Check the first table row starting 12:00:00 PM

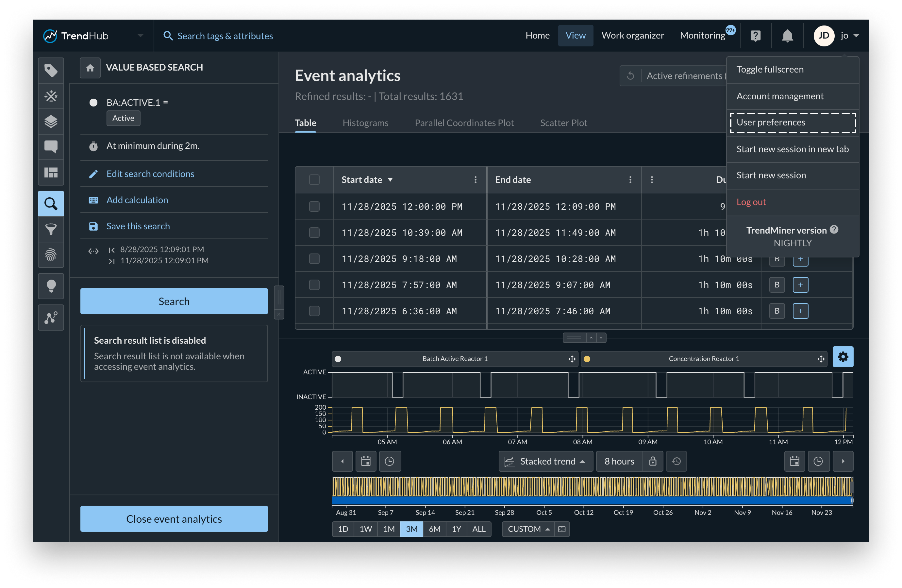pos(314,206)
